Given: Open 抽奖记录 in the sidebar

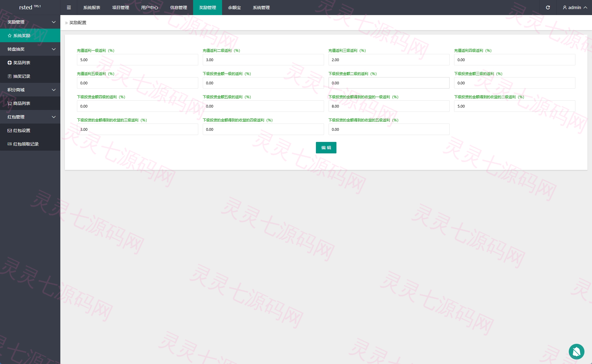Looking at the screenshot, I should (30, 76).
